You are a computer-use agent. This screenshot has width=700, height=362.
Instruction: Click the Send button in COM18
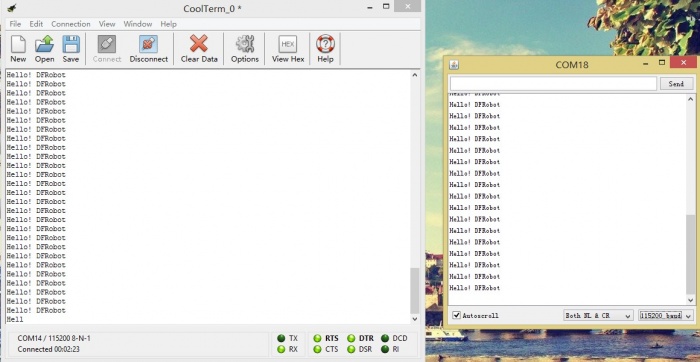676,84
